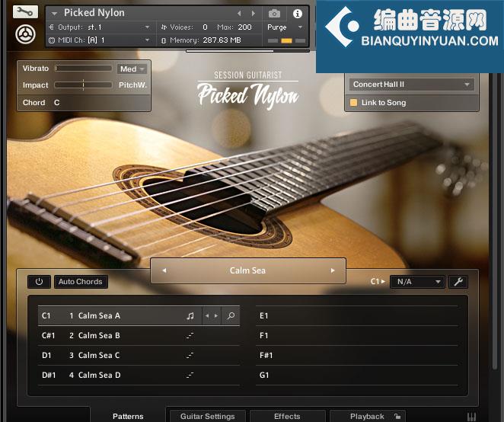Click the MIDI channel icon

52,40
